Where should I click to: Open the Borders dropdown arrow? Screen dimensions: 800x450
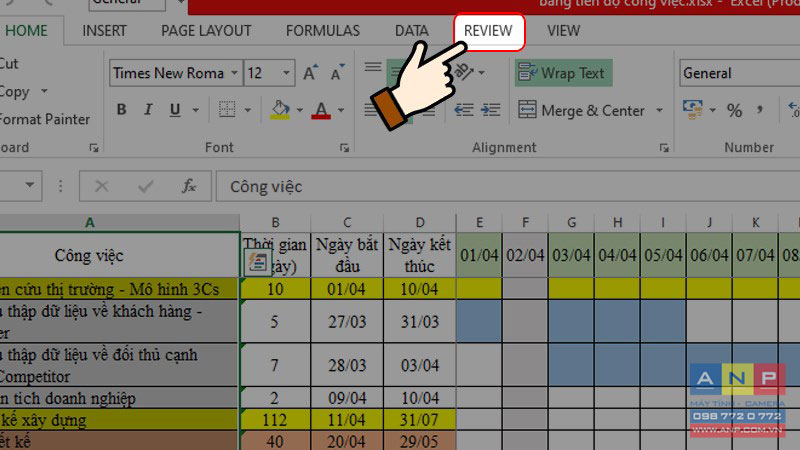pos(248,110)
